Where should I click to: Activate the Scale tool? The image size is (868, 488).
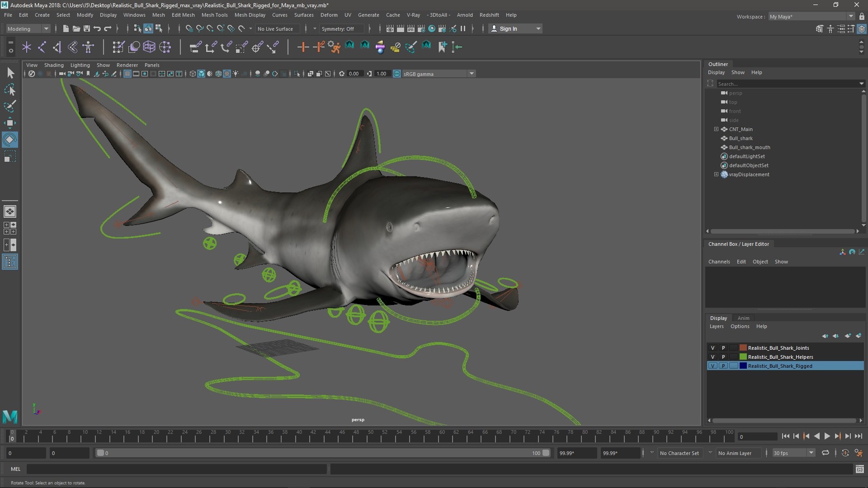tap(10, 156)
